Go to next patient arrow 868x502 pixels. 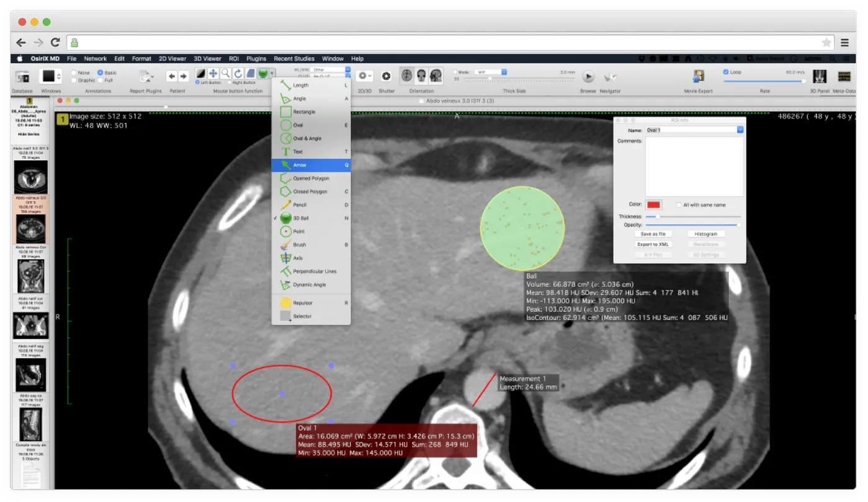pos(184,76)
